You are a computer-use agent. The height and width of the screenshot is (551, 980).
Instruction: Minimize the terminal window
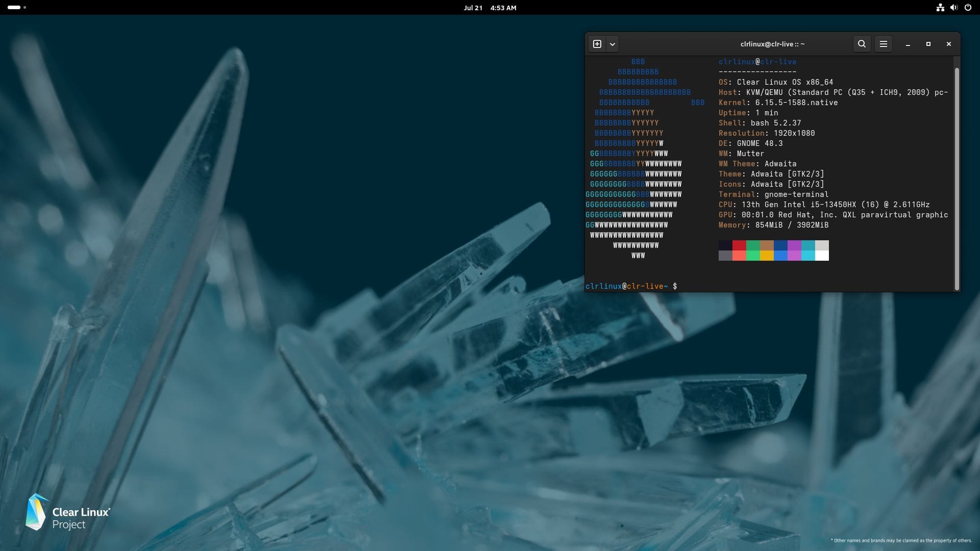click(x=908, y=44)
